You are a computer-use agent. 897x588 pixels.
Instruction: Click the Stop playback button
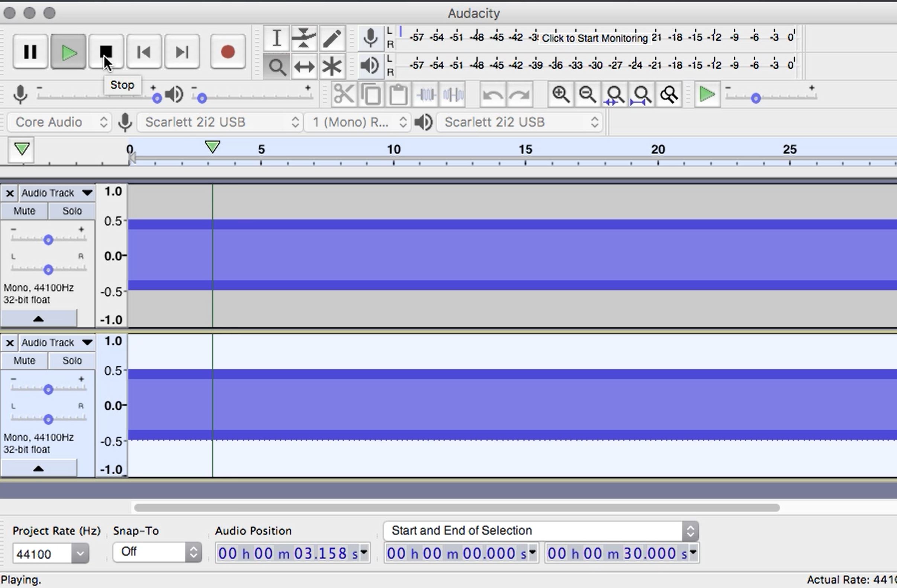click(106, 52)
